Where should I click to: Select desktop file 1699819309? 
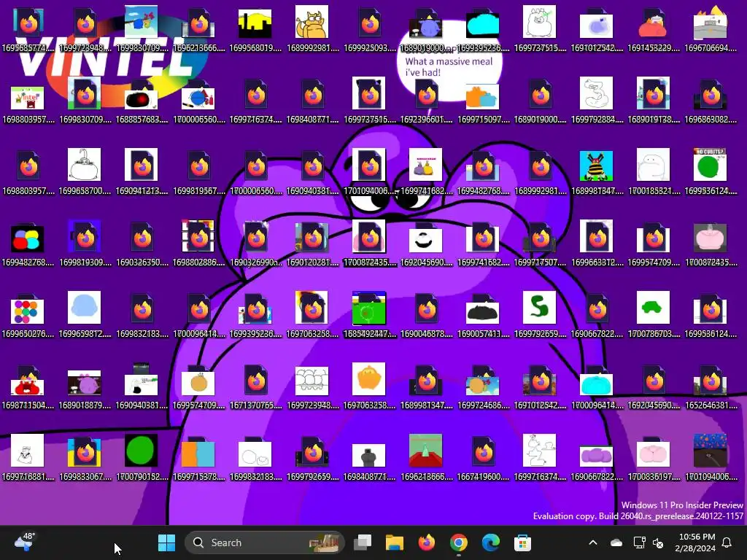tap(85, 243)
